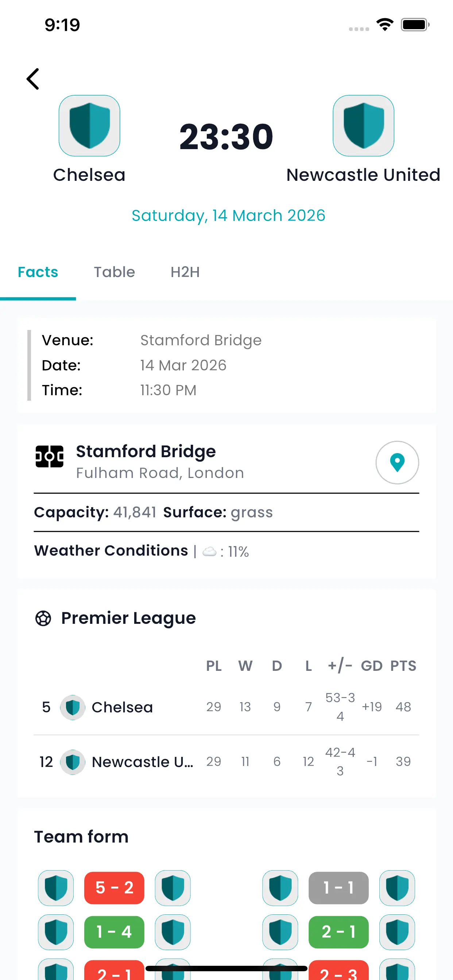453x980 pixels.
Task: Tap the Saturday, 14 March 2026 date
Action: point(228,215)
